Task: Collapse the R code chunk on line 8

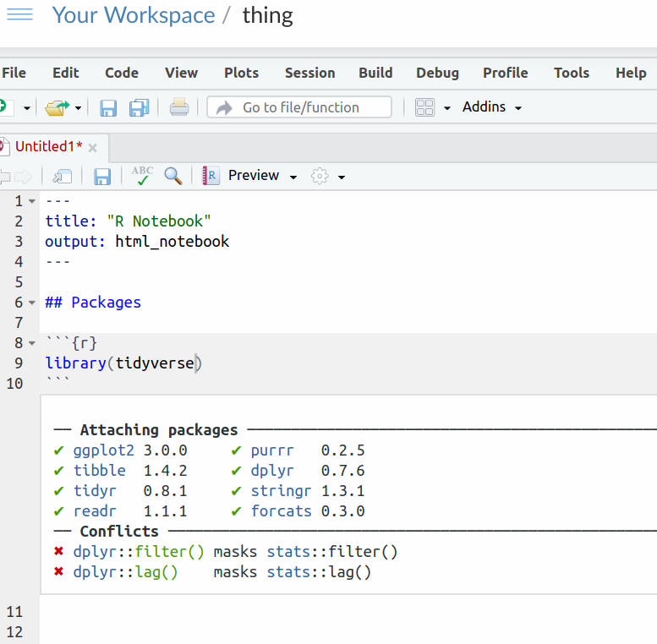Action: coord(32,343)
